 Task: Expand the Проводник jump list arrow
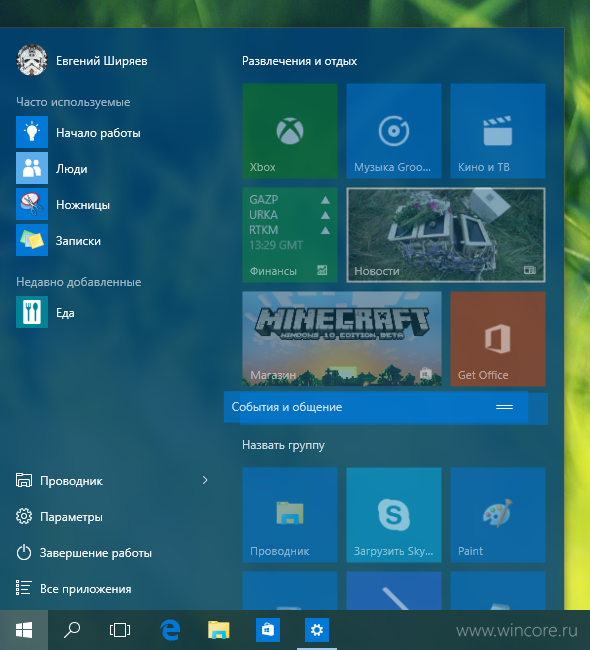point(205,480)
